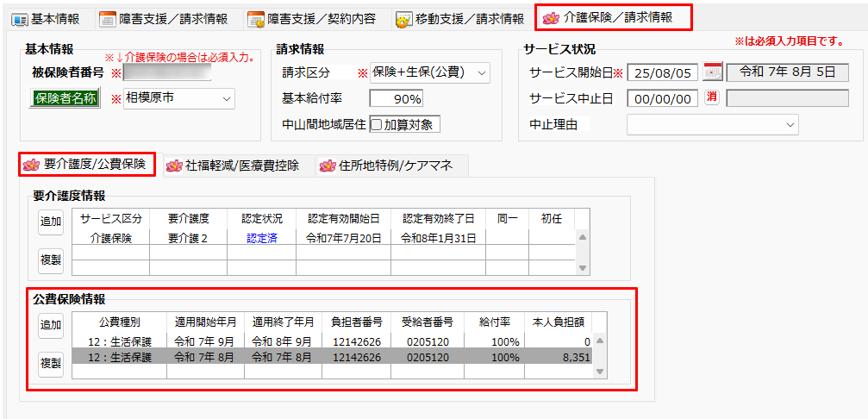
Task: Click the 認定済 status cell
Action: click(261, 238)
